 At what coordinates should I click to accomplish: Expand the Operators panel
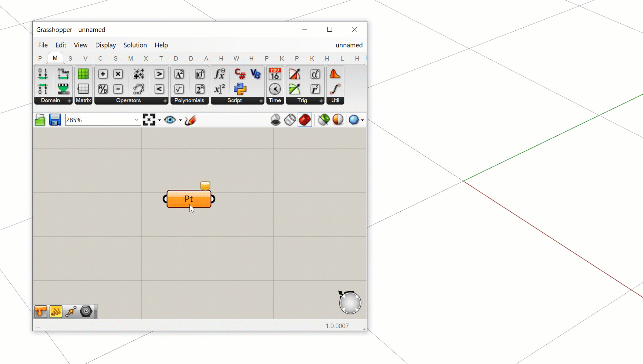tap(165, 101)
